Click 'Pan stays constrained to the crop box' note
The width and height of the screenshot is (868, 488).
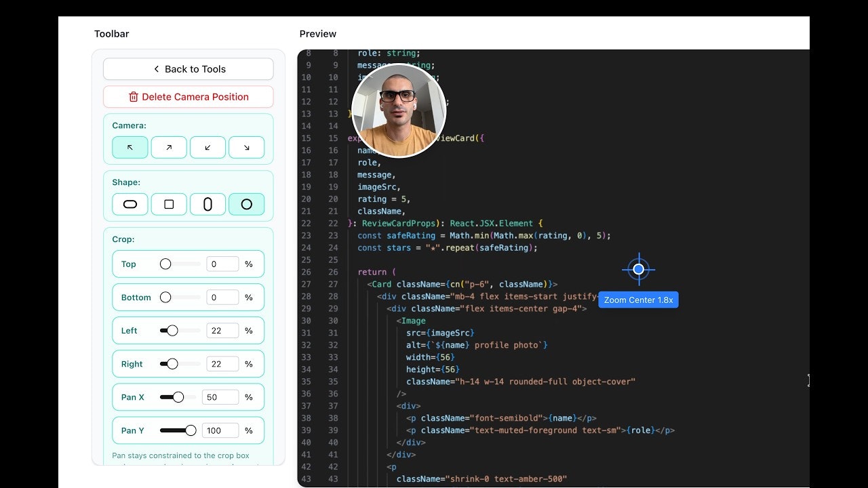click(x=181, y=455)
